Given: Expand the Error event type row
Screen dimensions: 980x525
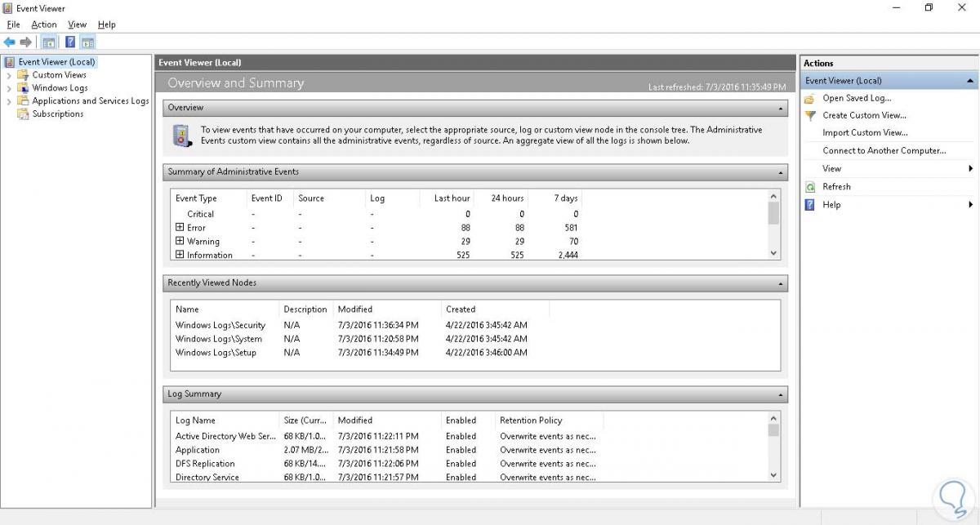Looking at the screenshot, I should click(x=180, y=228).
